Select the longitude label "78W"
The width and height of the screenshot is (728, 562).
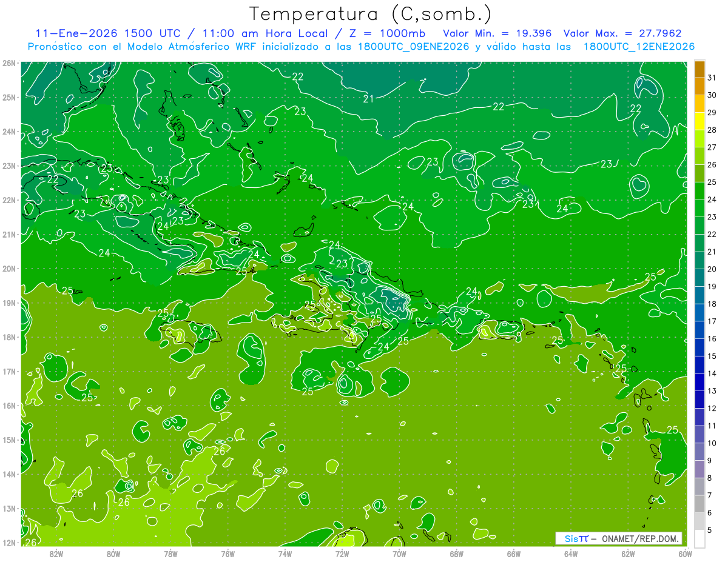(170, 554)
